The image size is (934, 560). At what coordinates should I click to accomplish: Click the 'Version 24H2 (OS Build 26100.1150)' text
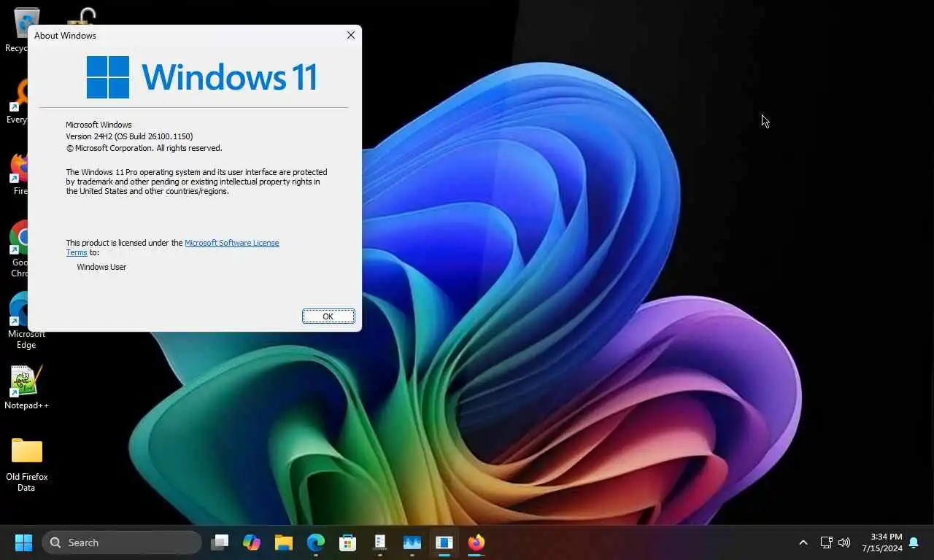[x=129, y=136]
